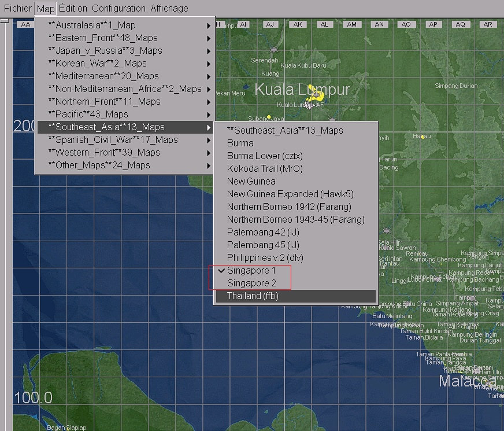Close the open Map menu
This screenshot has width=504, height=431.
(x=46, y=8)
